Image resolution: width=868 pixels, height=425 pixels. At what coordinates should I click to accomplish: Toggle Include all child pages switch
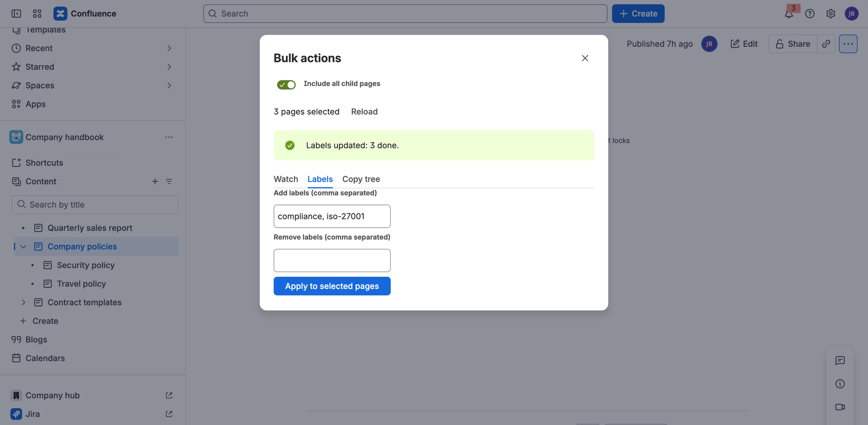point(286,85)
